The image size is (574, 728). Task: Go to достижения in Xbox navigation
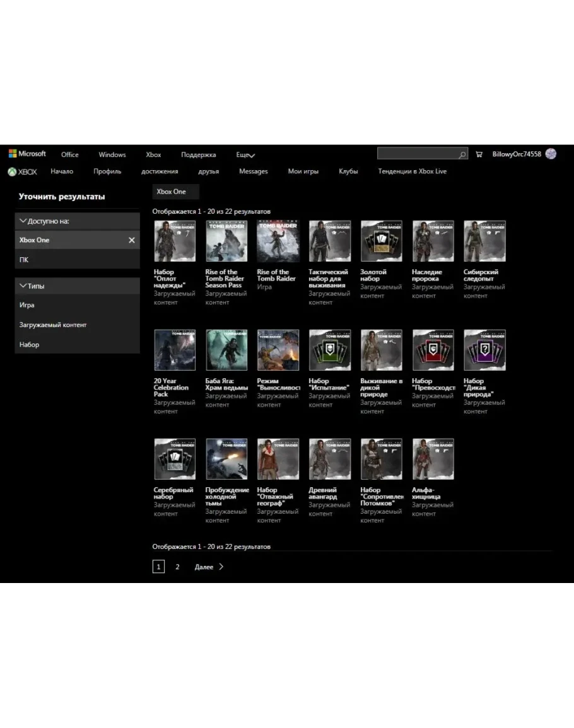[160, 171]
